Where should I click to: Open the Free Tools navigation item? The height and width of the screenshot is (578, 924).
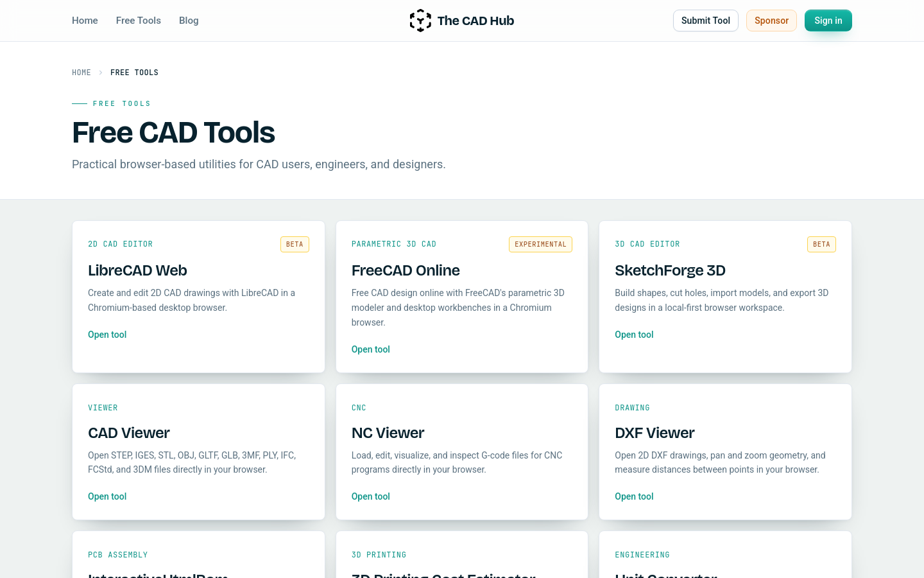click(x=139, y=21)
